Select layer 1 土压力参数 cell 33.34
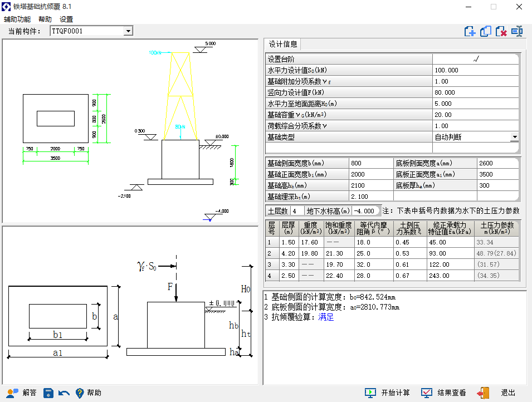This screenshot has height=402, width=532. click(x=497, y=242)
